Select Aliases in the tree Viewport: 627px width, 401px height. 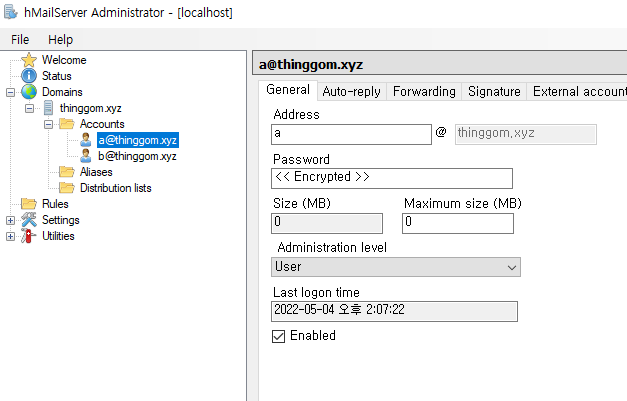96,172
